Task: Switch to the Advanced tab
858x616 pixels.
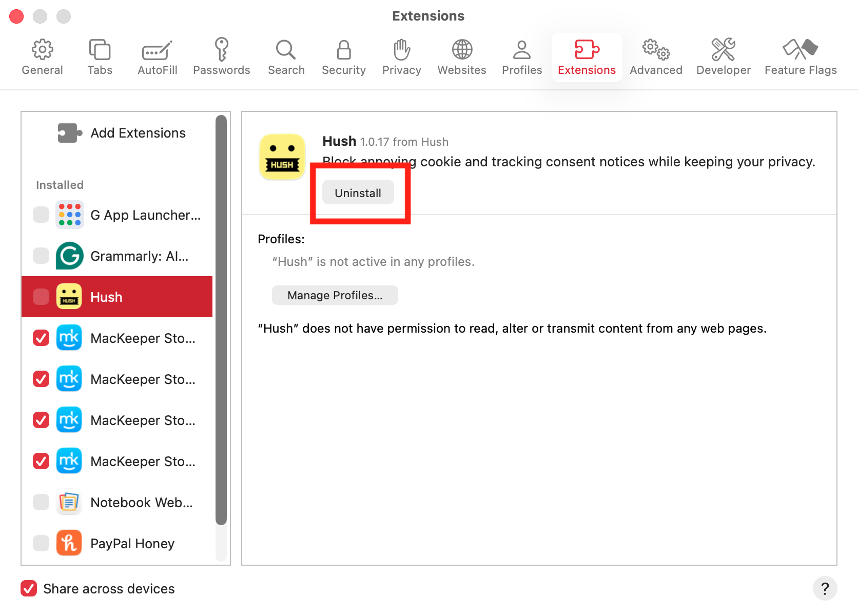Action: pos(655,57)
